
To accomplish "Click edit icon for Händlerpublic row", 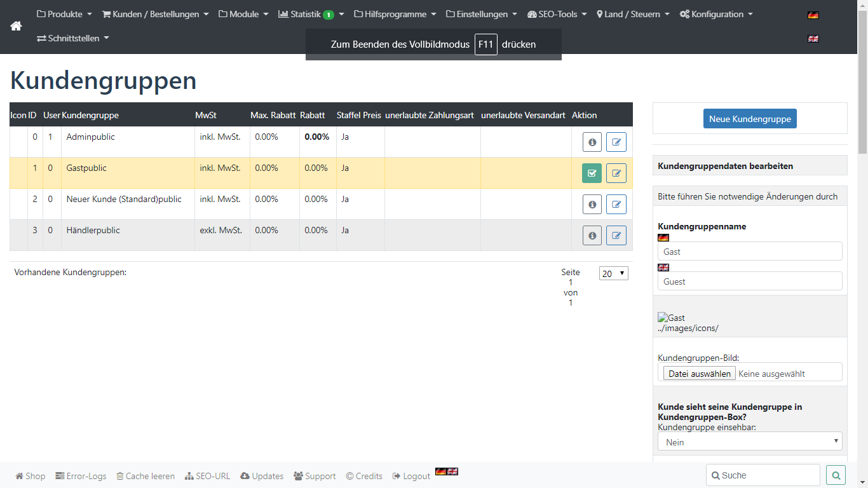I will click(x=616, y=236).
